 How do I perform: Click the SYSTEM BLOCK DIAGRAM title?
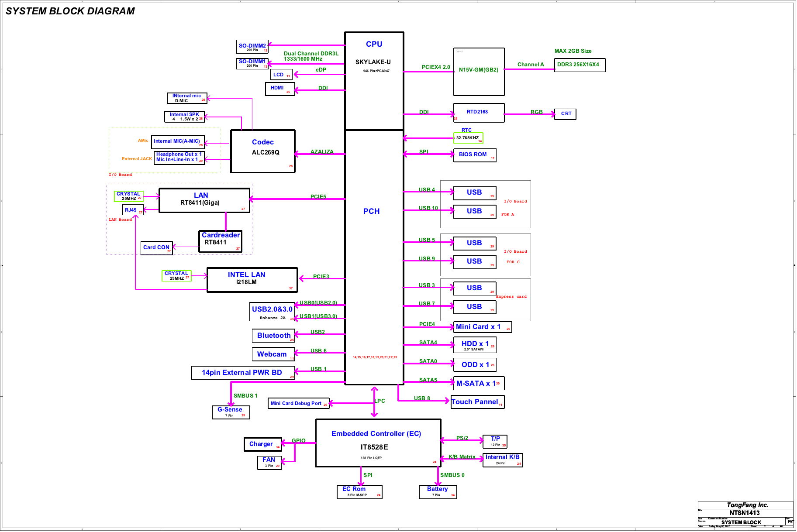(x=70, y=11)
